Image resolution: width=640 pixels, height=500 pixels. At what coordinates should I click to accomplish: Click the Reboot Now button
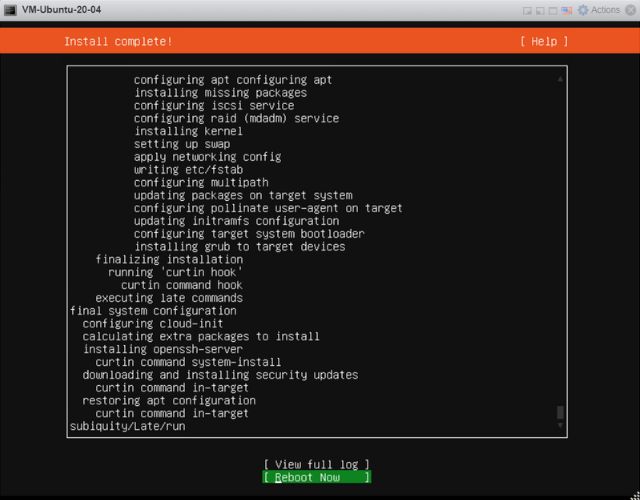(x=317, y=477)
